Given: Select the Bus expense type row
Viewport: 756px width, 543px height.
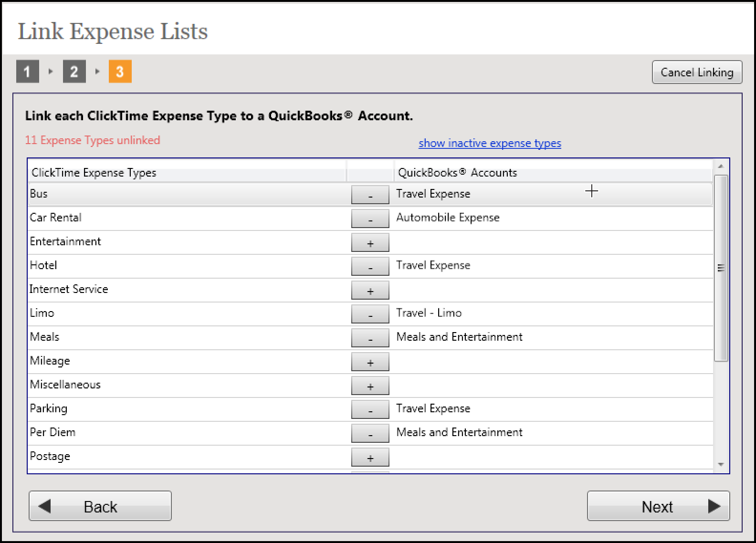Looking at the screenshot, I should [x=370, y=194].
